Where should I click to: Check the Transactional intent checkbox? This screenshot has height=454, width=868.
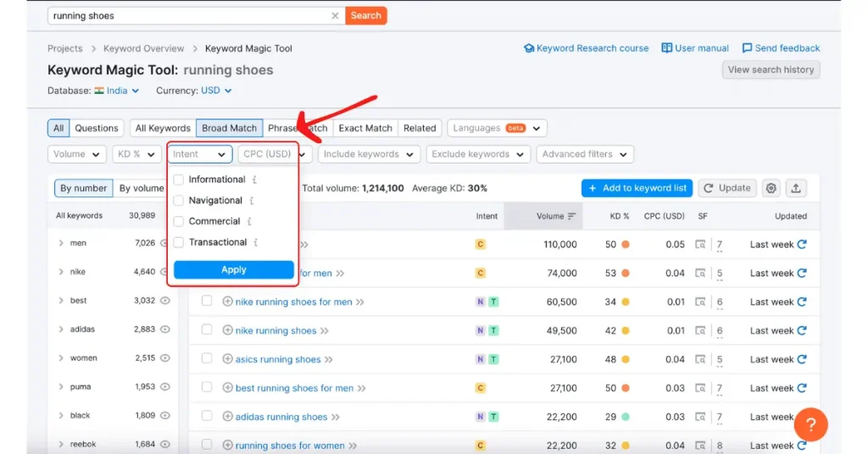[x=178, y=243]
